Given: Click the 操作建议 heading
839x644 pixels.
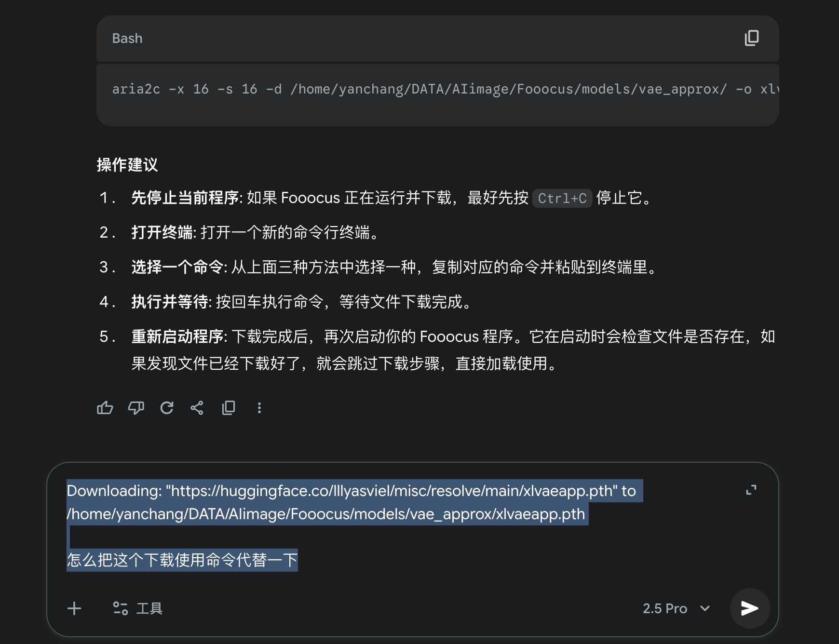Looking at the screenshot, I should click(127, 165).
